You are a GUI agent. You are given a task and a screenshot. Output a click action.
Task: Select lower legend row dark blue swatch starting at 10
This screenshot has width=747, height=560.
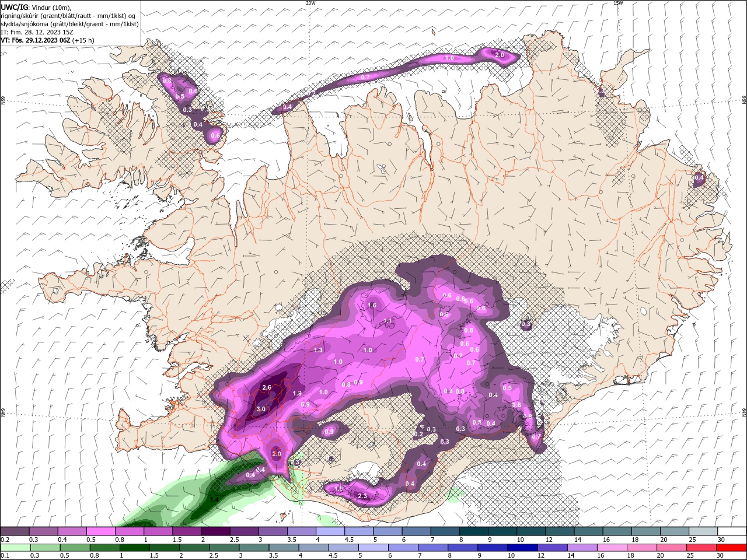click(521, 548)
